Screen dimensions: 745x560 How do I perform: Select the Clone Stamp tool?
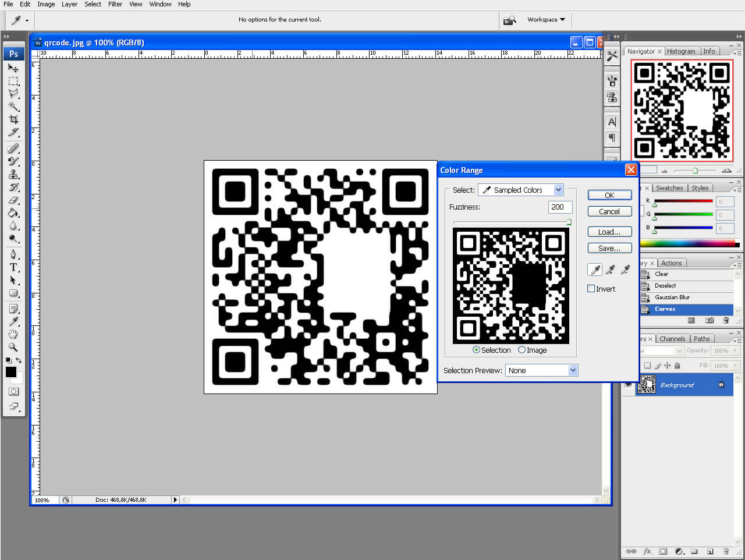(x=13, y=174)
